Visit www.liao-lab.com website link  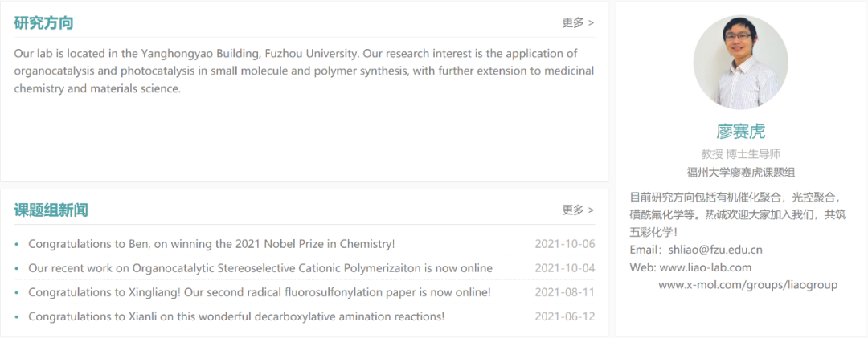click(x=705, y=267)
